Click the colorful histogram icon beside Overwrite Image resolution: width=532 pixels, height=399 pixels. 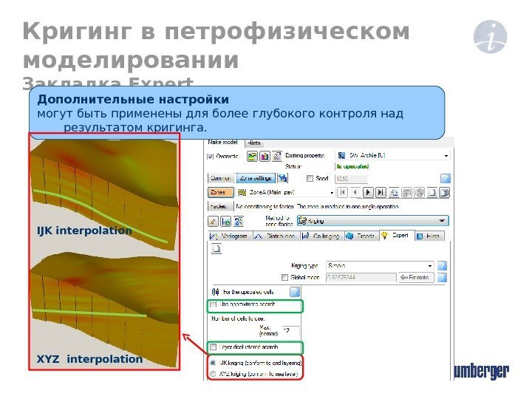click(x=265, y=156)
